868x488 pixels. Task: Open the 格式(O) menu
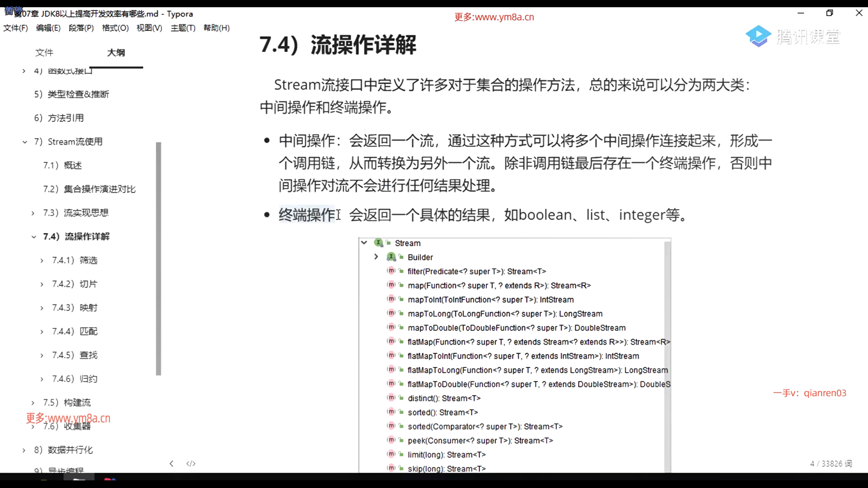(x=115, y=28)
